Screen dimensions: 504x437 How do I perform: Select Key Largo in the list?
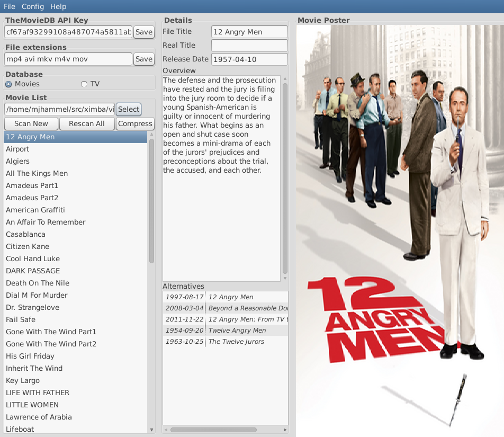pos(76,381)
